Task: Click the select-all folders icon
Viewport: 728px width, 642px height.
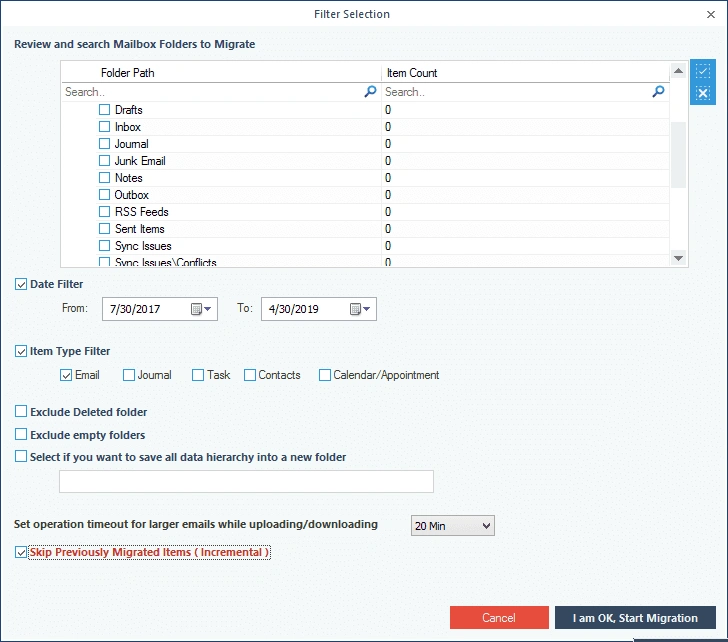Action: click(x=702, y=71)
